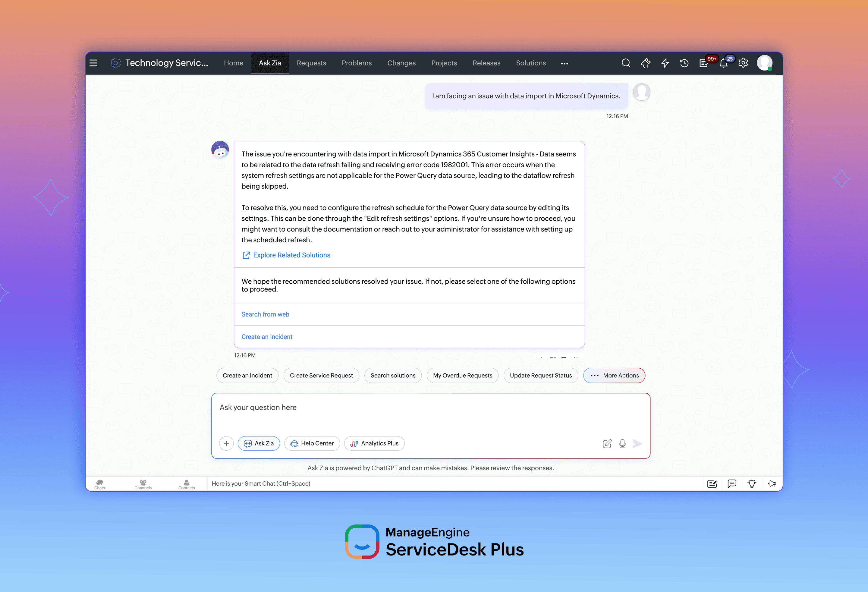This screenshot has width=868, height=592.
Task: Switch to Help Center chat mode
Action: click(312, 443)
